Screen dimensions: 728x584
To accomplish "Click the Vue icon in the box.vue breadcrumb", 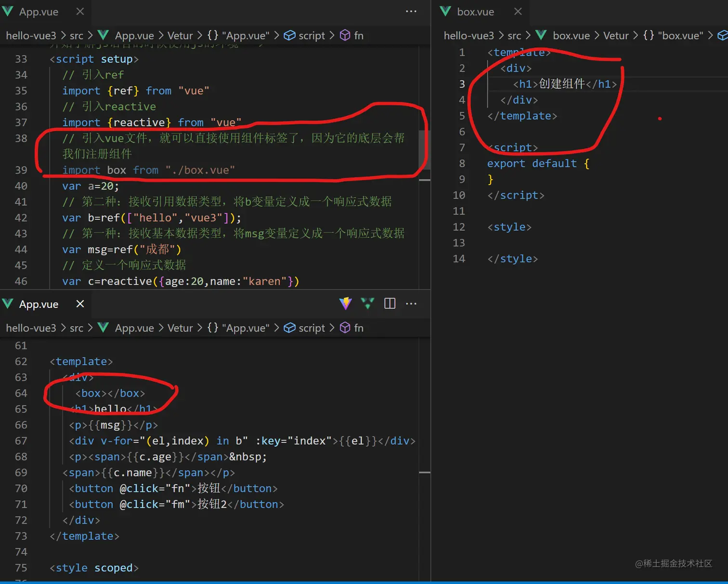I will click(x=541, y=35).
